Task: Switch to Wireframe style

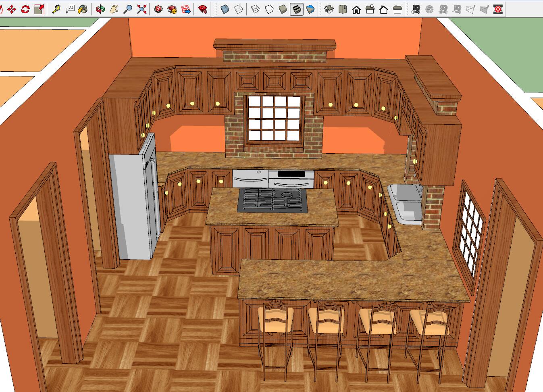Action: pyautogui.click(x=255, y=9)
